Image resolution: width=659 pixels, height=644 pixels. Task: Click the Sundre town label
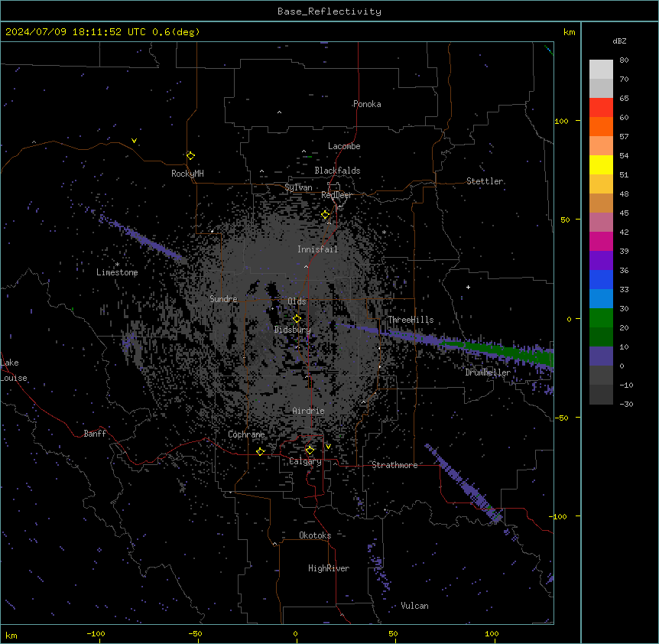click(223, 299)
